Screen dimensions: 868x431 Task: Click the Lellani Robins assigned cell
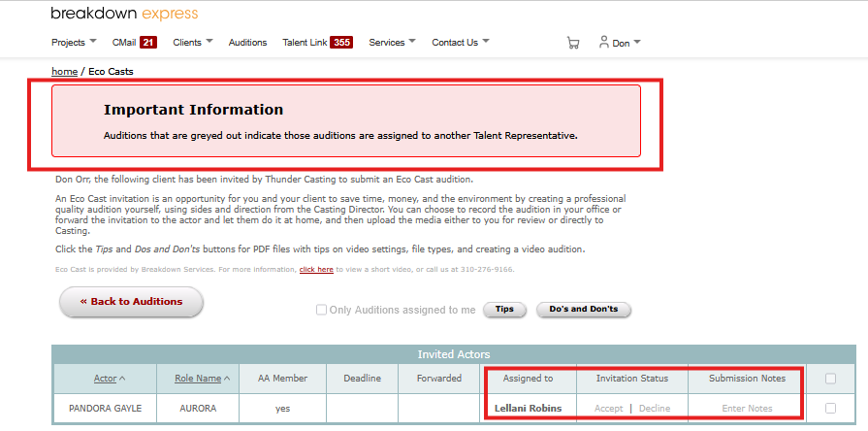tap(529, 409)
